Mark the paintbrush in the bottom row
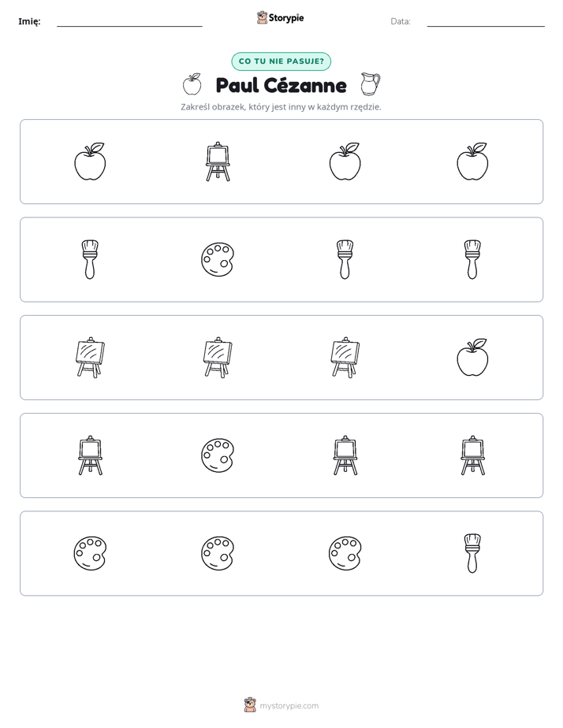Screen dimensions: 563x728 coord(472,553)
